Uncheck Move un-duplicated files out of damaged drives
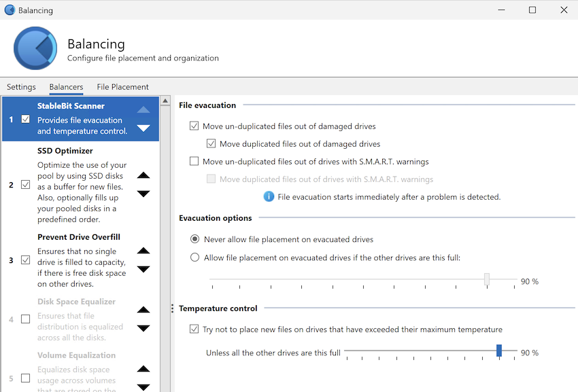This screenshot has width=578, height=392. (x=194, y=126)
